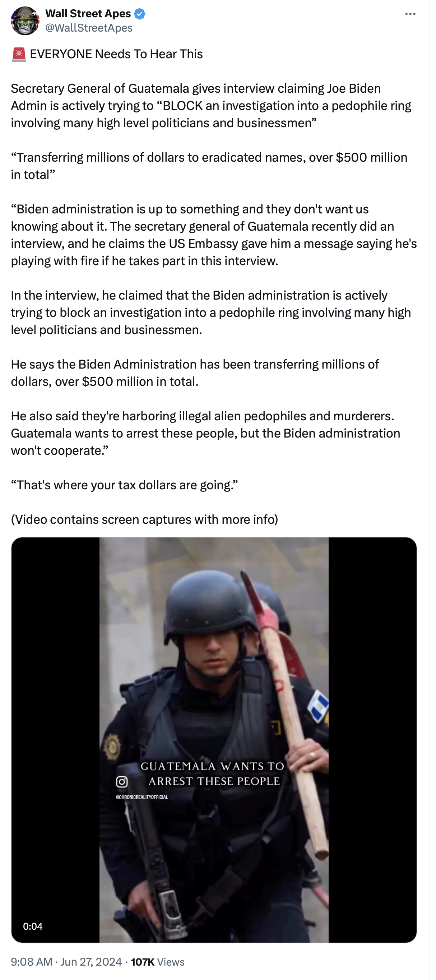Visit the @WallStreetApes handle link
This screenshot has width=436, height=980.
tap(89, 28)
